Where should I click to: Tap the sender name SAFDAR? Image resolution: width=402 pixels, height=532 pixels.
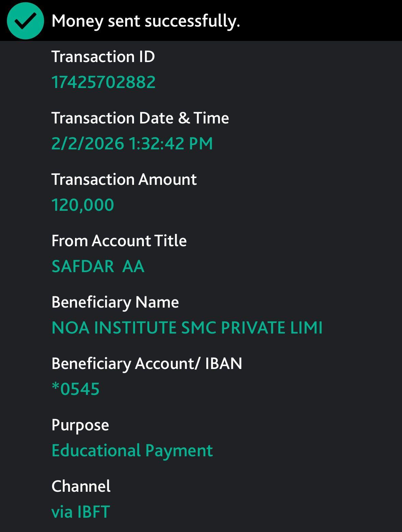pos(83,266)
